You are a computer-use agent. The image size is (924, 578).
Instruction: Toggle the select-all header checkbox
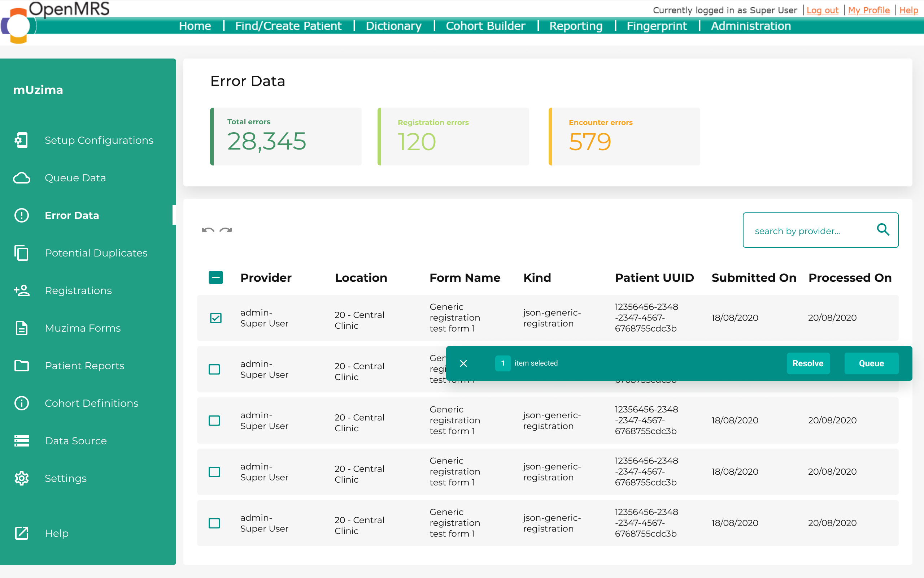[x=216, y=277]
